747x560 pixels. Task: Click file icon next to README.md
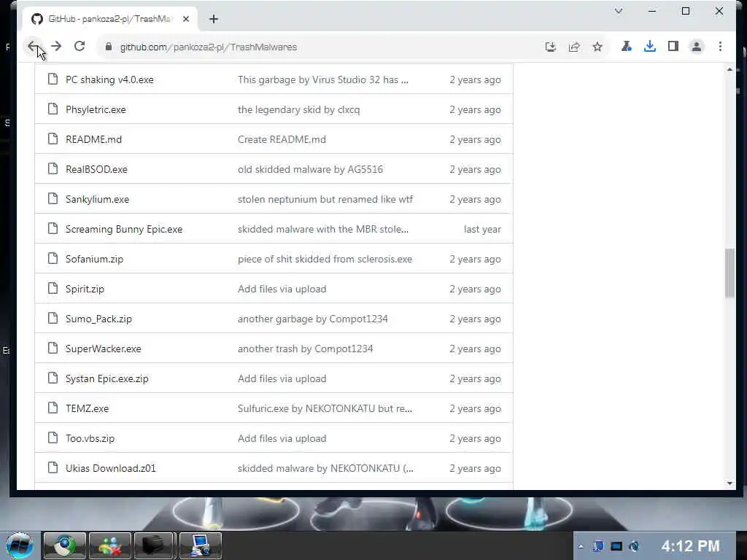point(53,139)
